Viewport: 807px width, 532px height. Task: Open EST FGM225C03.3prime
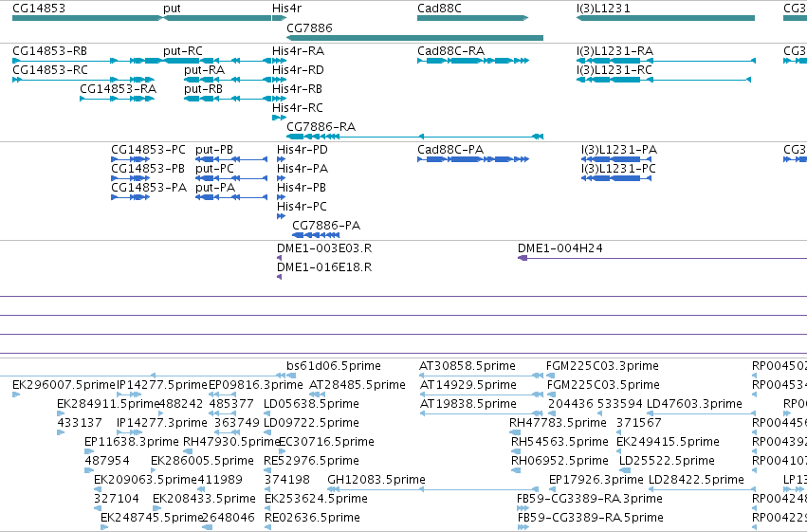602,366
